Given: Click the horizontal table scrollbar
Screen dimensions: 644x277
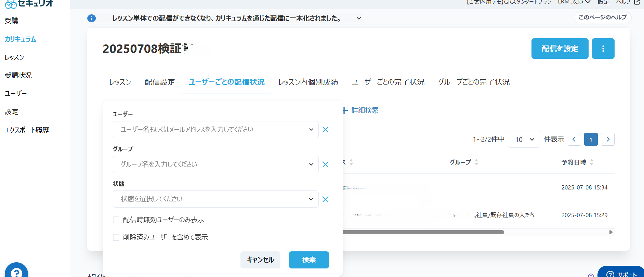Looking at the screenshot, I should tap(423, 232).
